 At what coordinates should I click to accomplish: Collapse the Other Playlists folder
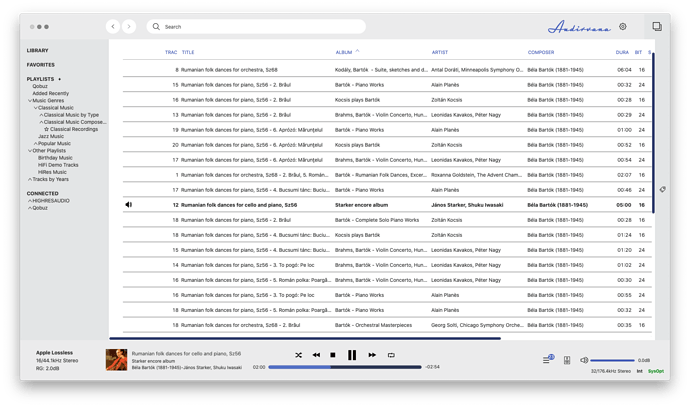tap(30, 151)
